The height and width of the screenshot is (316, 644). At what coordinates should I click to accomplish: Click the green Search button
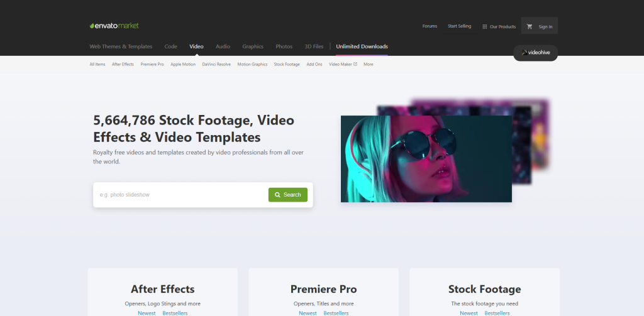coord(288,195)
